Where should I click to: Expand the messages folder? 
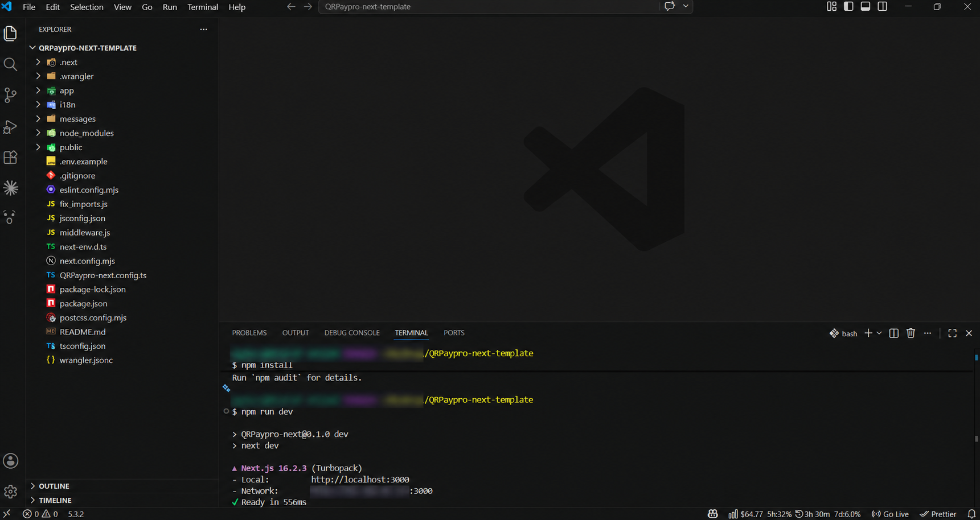[38, 119]
